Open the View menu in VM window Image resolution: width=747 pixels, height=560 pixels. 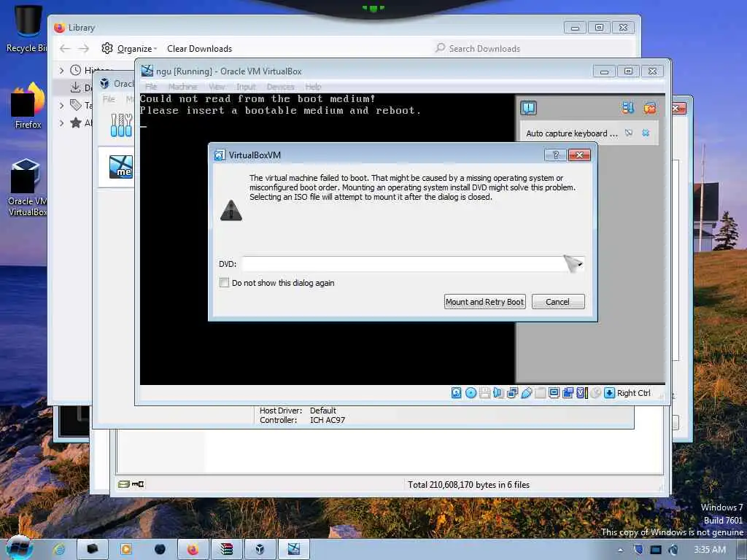(217, 87)
